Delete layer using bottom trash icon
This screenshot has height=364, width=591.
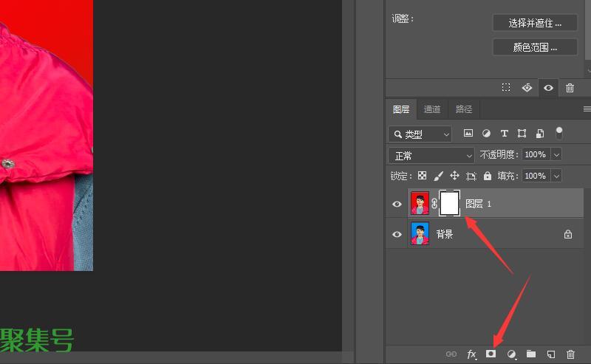pos(570,354)
